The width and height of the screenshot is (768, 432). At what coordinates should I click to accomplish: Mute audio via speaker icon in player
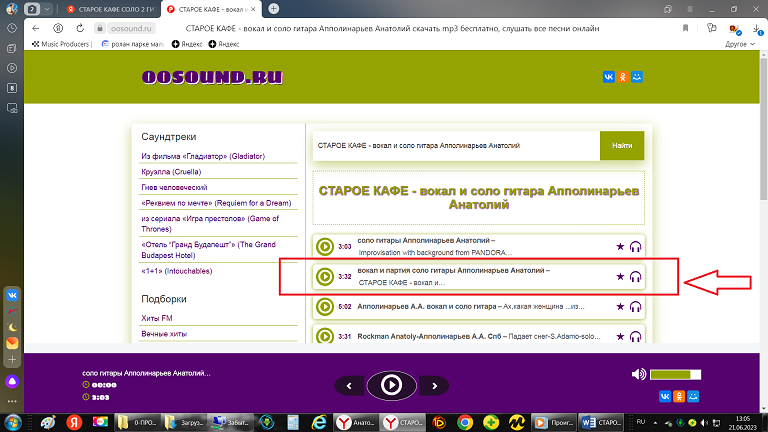639,374
